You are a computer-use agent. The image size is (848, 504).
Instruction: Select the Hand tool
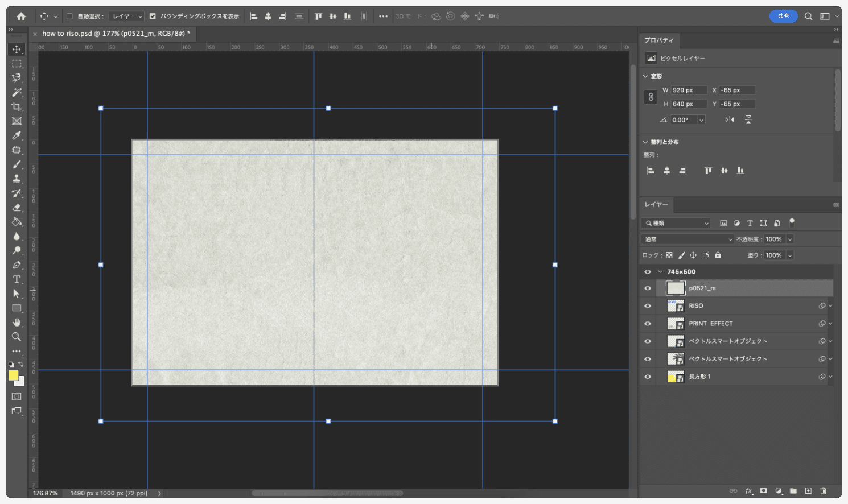[x=17, y=323]
